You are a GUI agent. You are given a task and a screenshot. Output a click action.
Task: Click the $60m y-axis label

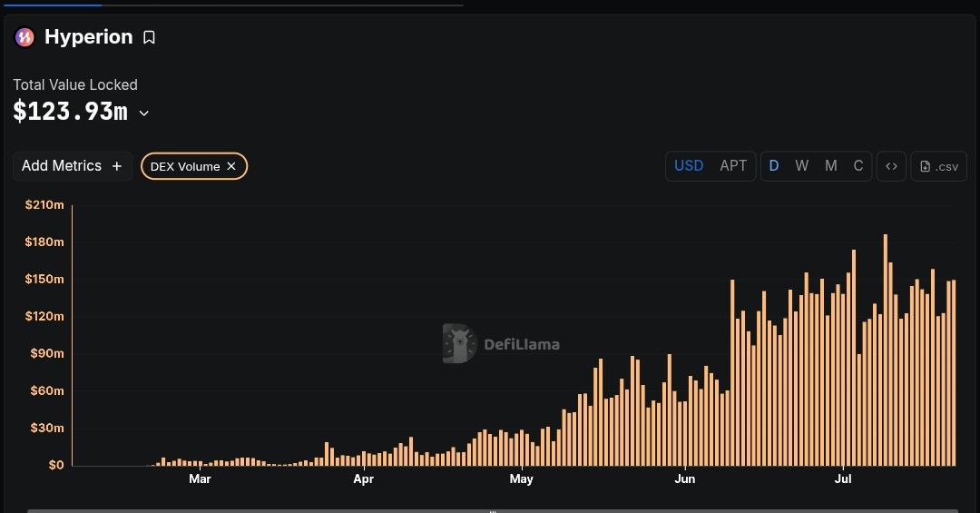point(47,390)
